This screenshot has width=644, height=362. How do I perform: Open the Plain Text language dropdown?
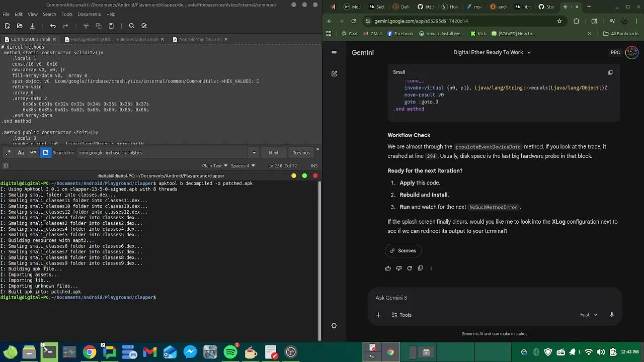(214, 165)
